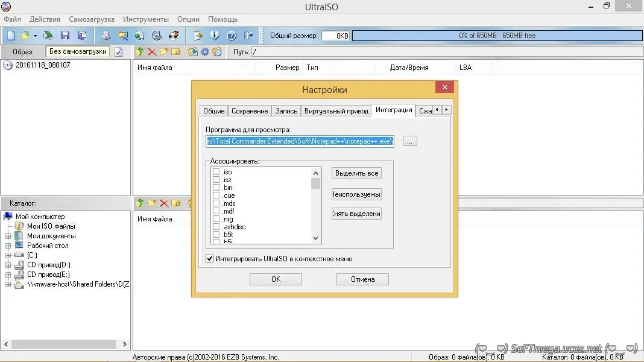The height and width of the screenshot is (362, 644).
Task: Check the .iso association checkbox
Action: pyautogui.click(x=216, y=172)
